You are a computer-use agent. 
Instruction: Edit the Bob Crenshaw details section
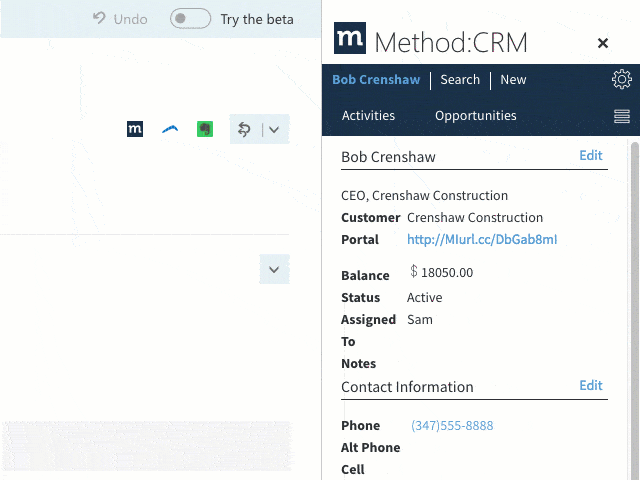[591, 155]
